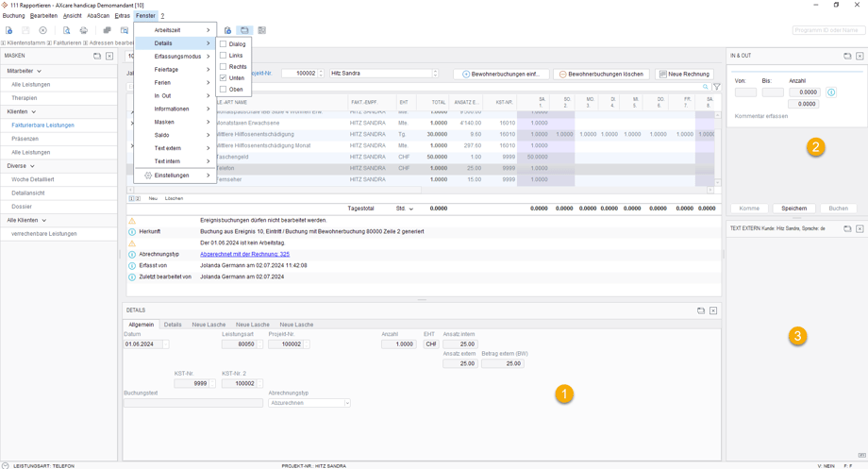868x469 pixels.
Task: Open print preview with the magnifier page icon
Action: [66, 30]
